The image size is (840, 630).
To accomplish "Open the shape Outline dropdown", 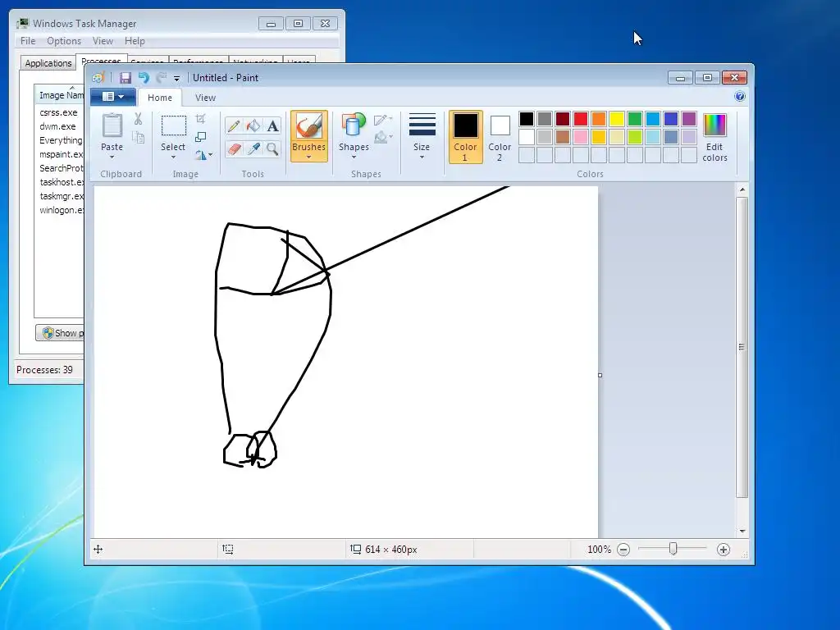I will [383, 120].
